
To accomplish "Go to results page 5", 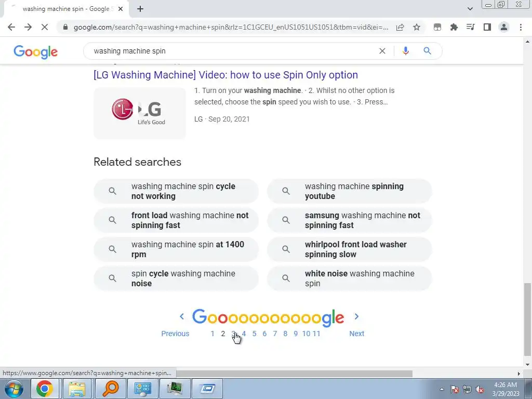I will coord(254,334).
